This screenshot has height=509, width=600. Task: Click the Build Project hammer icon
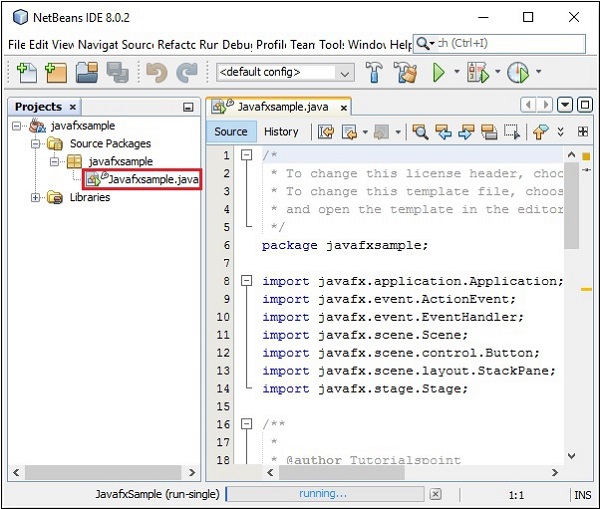[375, 72]
